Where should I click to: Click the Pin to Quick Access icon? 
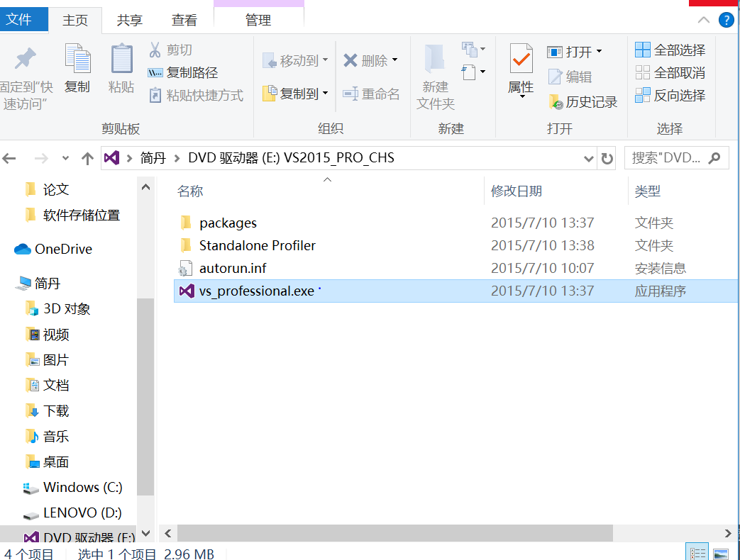pyautogui.click(x=26, y=60)
